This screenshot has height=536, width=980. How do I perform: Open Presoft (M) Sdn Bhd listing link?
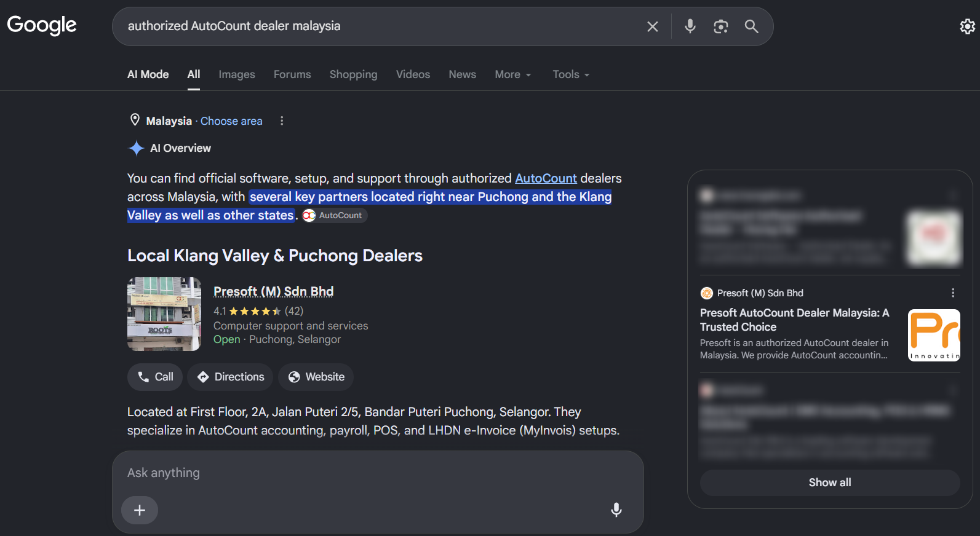click(274, 291)
